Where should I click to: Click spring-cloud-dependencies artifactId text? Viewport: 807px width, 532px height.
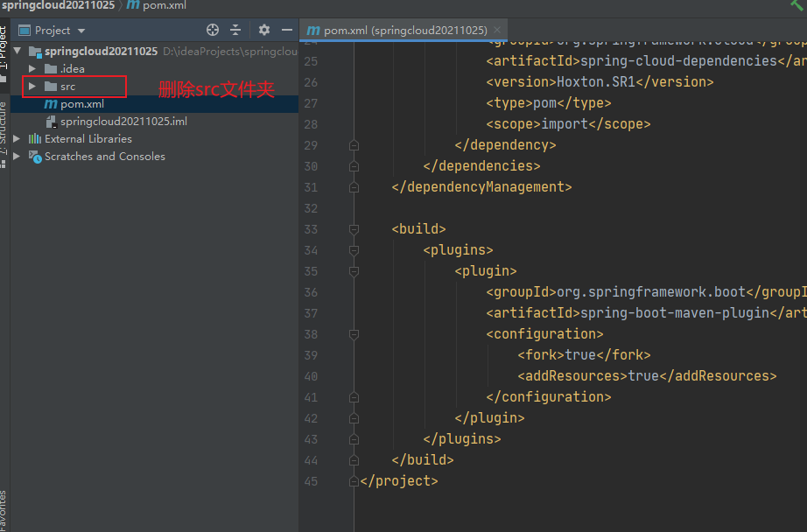point(679,60)
